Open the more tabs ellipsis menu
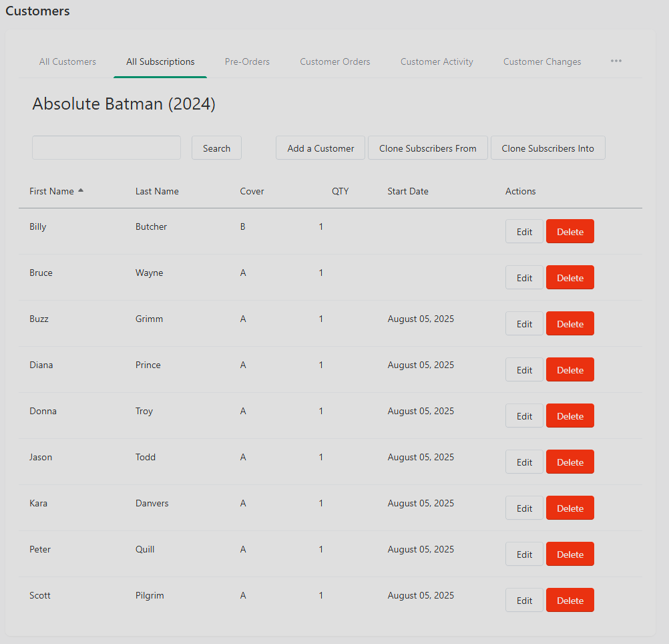This screenshot has height=644, width=669. click(616, 61)
